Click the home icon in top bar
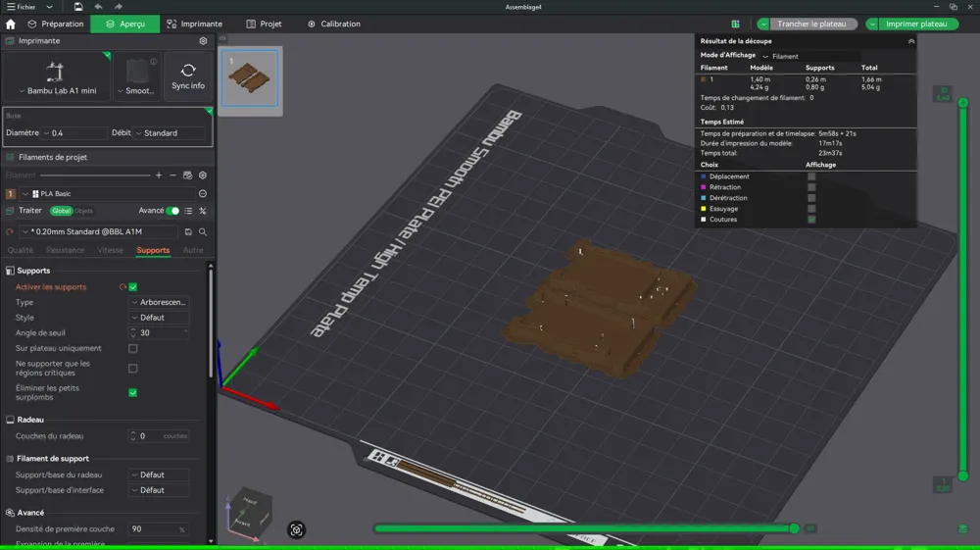Viewport: 980px width, 550px height. [x=11, y=24]
